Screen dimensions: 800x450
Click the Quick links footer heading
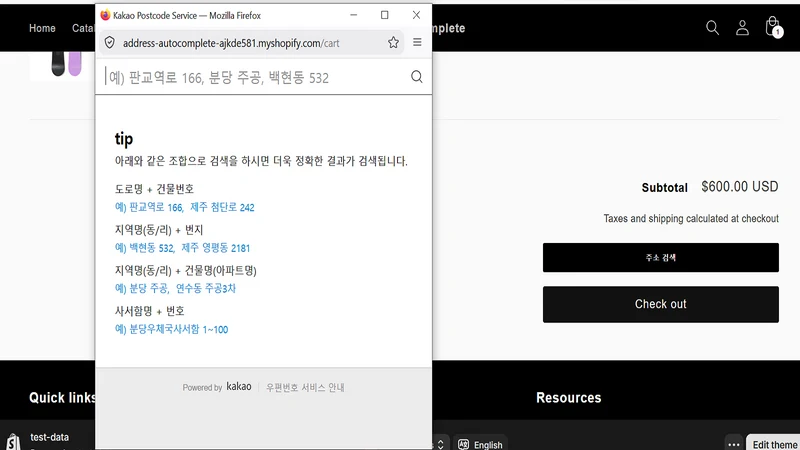[62, 398]
